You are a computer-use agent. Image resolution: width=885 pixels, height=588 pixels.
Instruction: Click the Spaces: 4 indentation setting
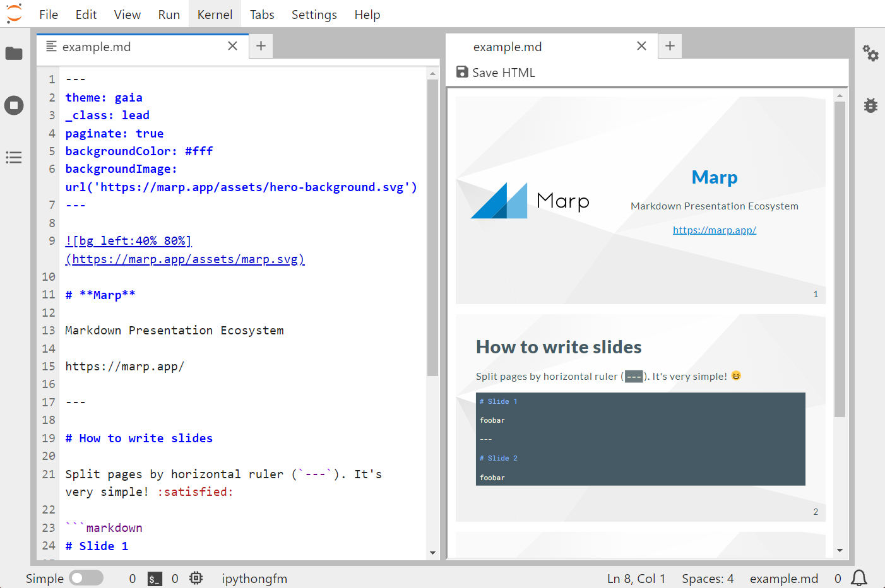[708, 579]
